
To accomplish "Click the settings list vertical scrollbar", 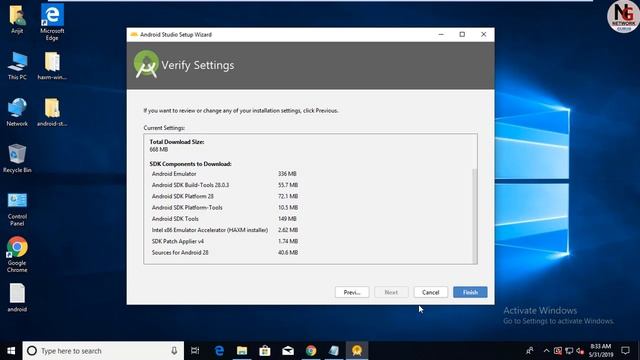I will pos(474,216).
